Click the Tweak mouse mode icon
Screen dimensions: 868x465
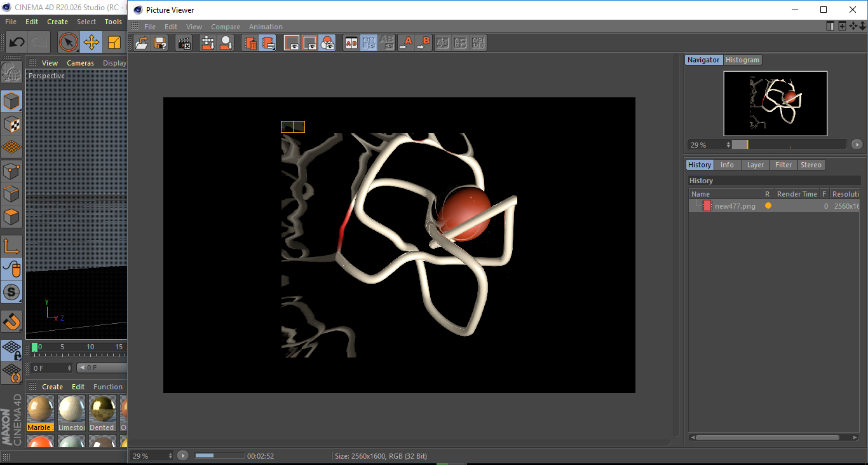point(11,269)
